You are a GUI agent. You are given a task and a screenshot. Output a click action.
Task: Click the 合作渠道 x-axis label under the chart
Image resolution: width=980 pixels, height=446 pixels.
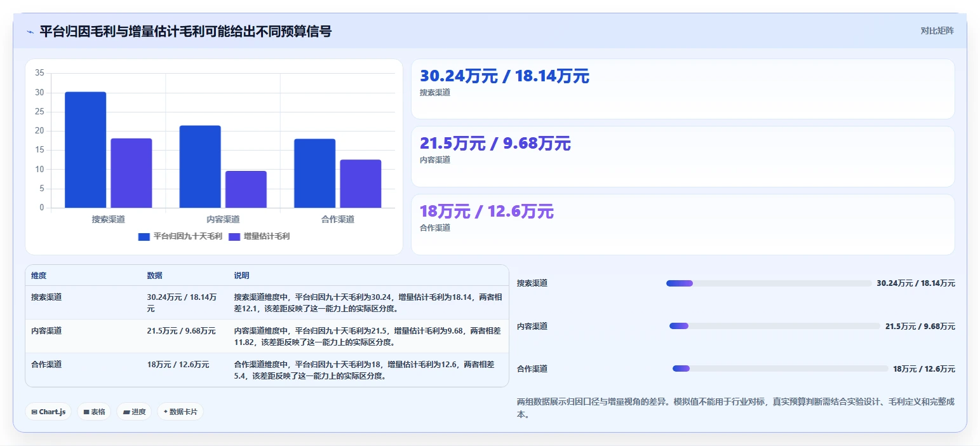(338, 219)
